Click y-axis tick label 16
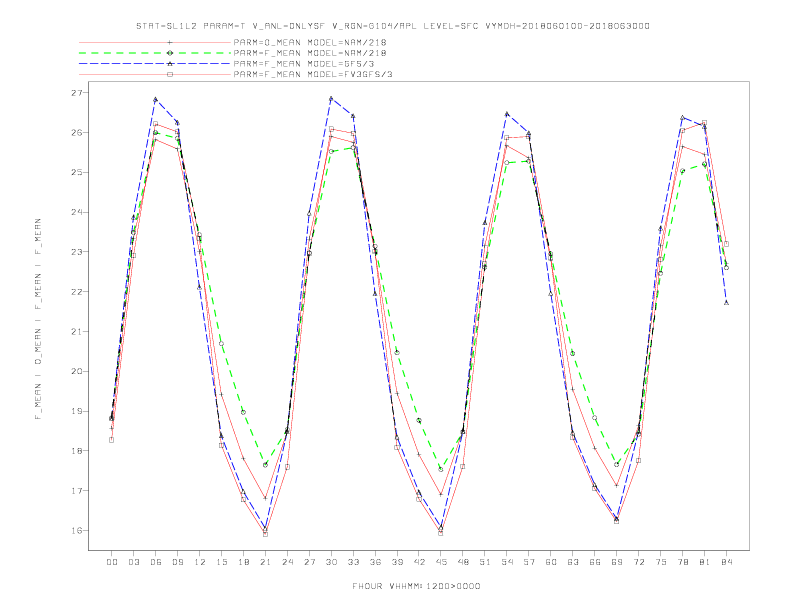 77,531
